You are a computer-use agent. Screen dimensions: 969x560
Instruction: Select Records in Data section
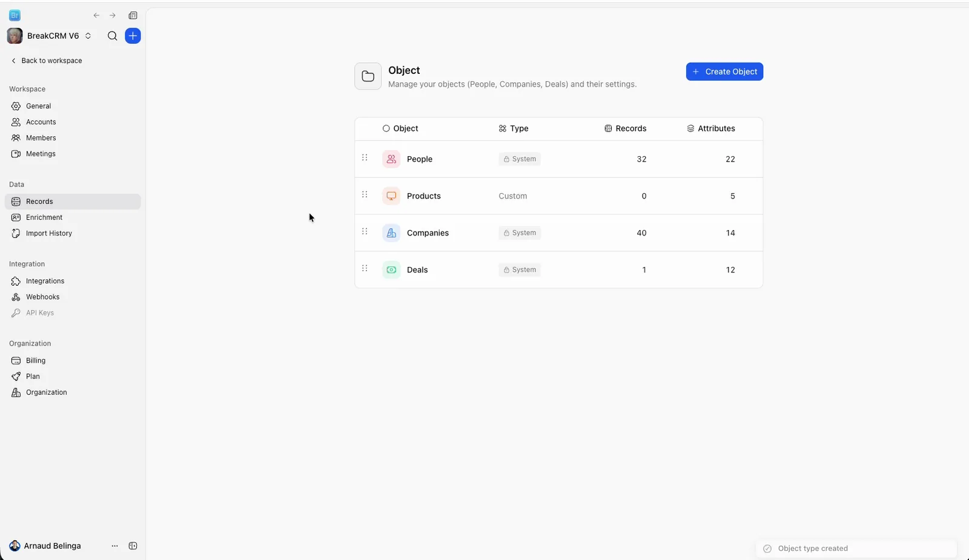coord(73,202)
